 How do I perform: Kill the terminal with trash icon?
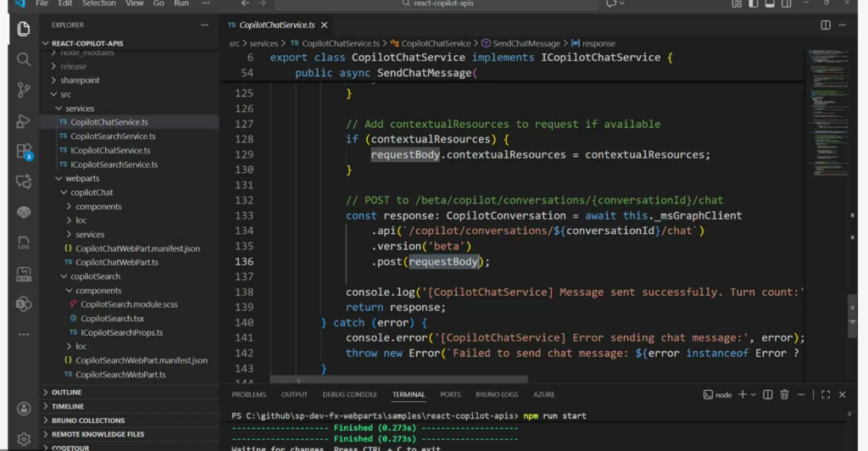click(x=784, y=394)
